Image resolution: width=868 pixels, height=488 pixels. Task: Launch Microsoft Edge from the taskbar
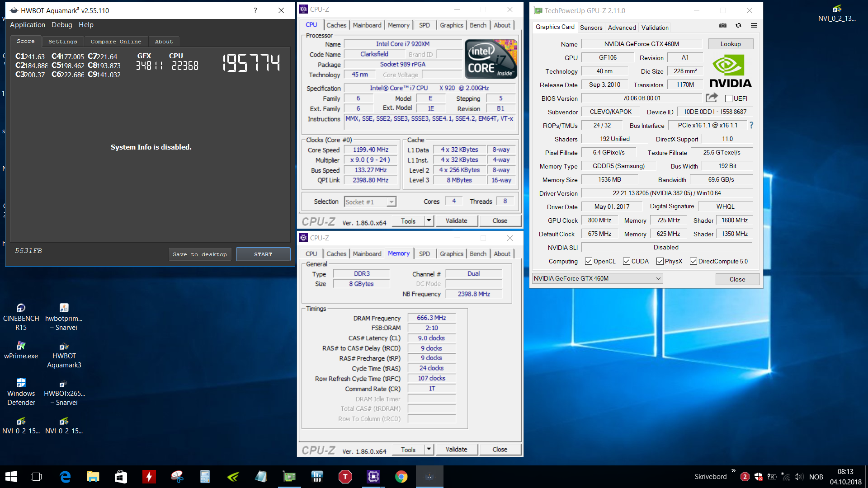[65, 477]
